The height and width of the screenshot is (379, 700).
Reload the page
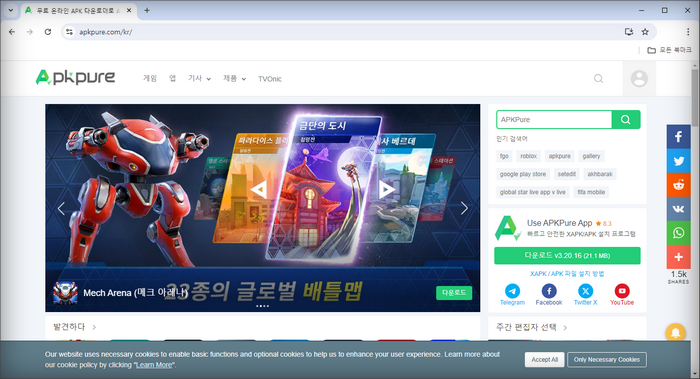(48, 32)
